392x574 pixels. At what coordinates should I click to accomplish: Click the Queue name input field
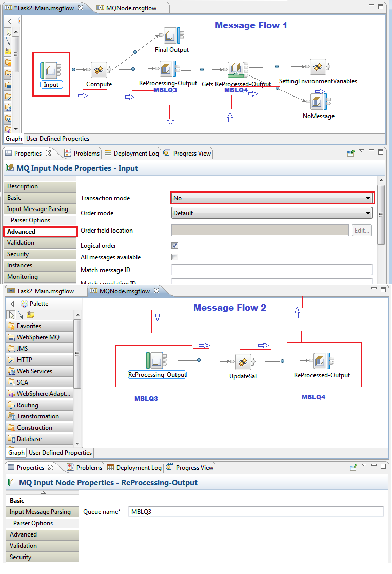[256, 512]
